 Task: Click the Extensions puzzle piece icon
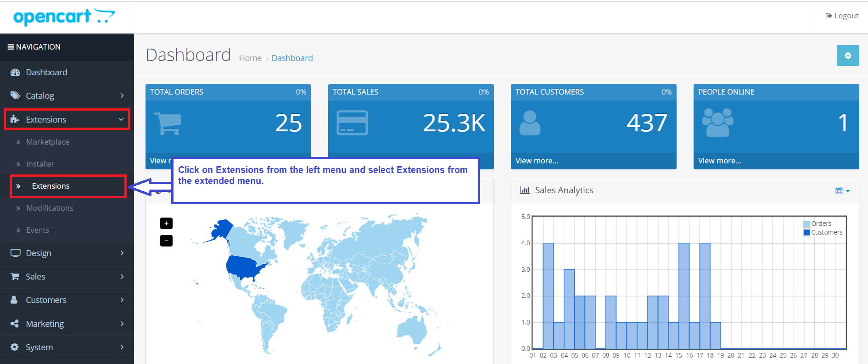pos(15,119)
